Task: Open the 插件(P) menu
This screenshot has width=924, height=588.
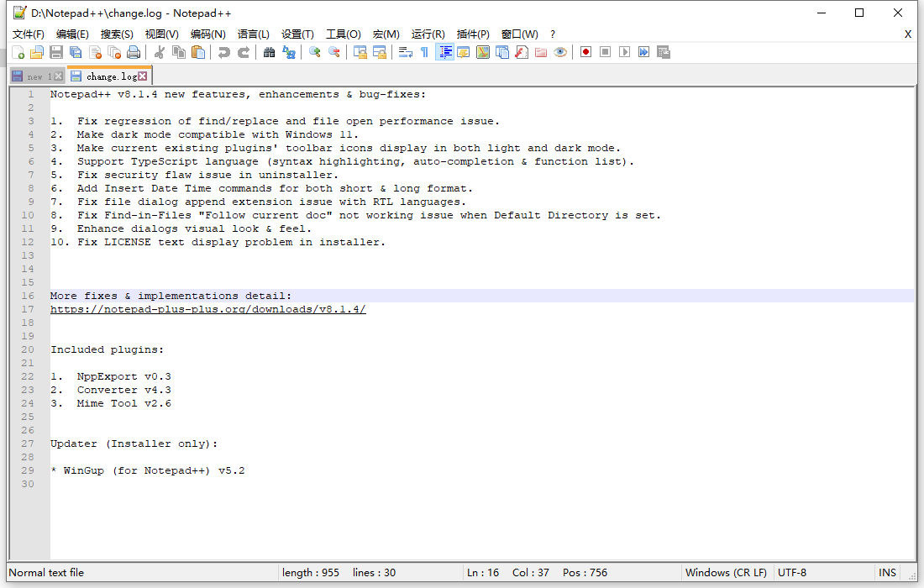Action: 473,34
